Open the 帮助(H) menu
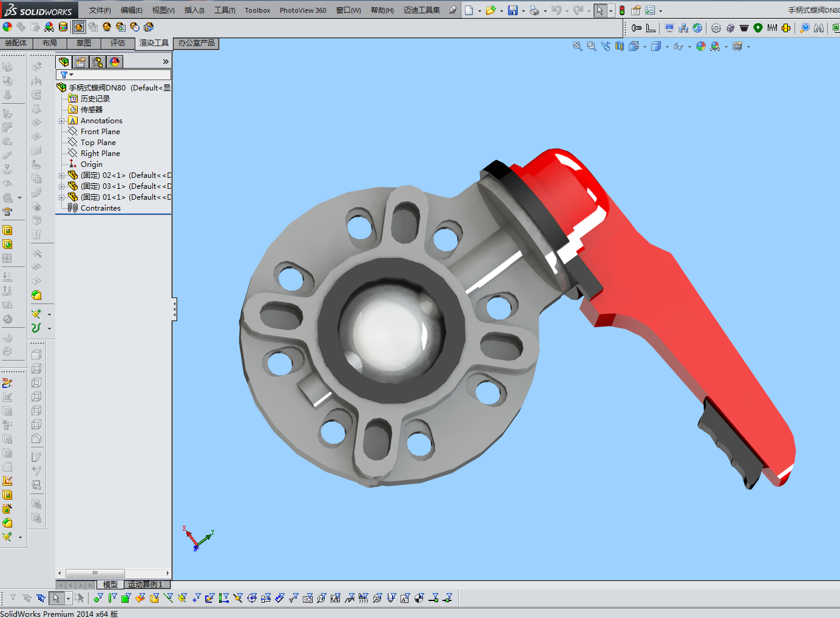Image resolution: width=840 pixels, height=618 pixels. point(382,10)
